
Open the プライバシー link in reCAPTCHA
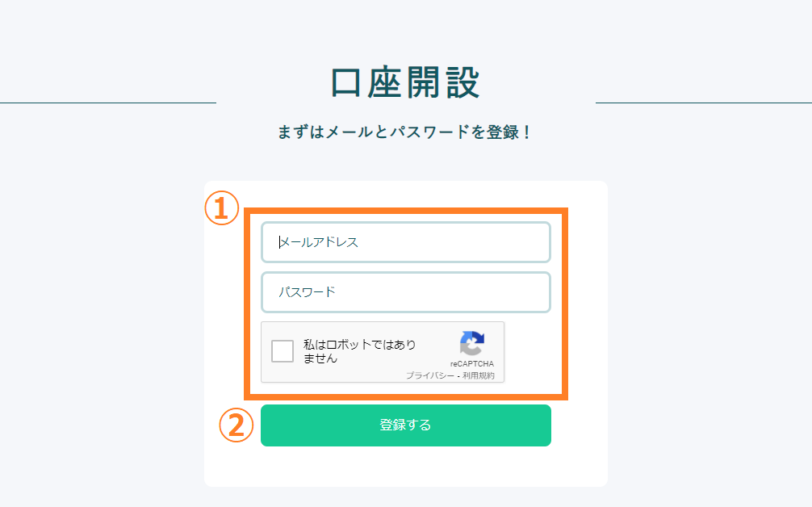click(x=430, y=375)
